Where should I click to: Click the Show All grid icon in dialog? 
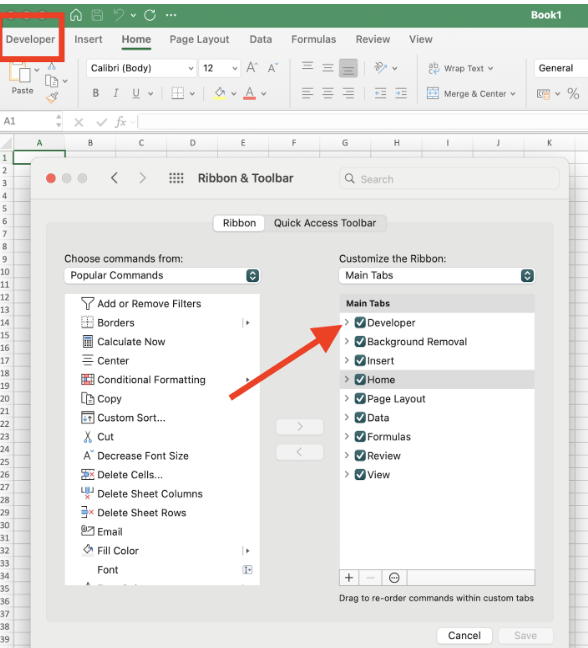pyautogui.click(x=176, y=178)
